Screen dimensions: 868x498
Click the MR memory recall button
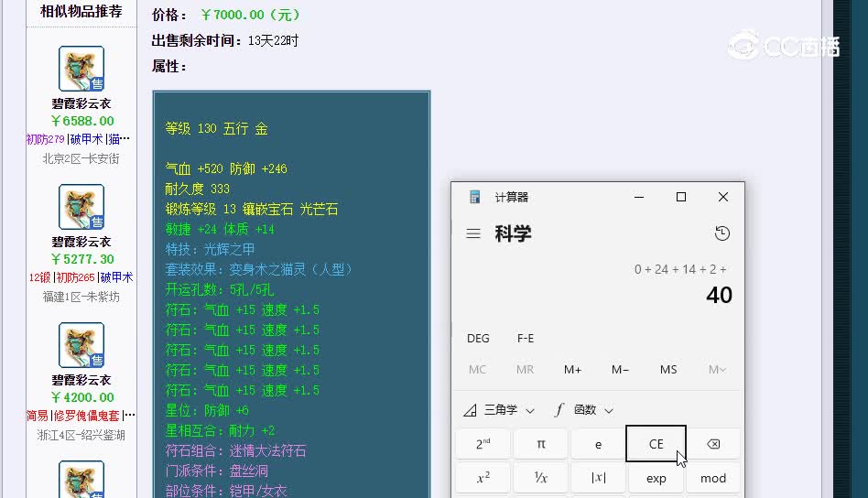pos(525,370)
